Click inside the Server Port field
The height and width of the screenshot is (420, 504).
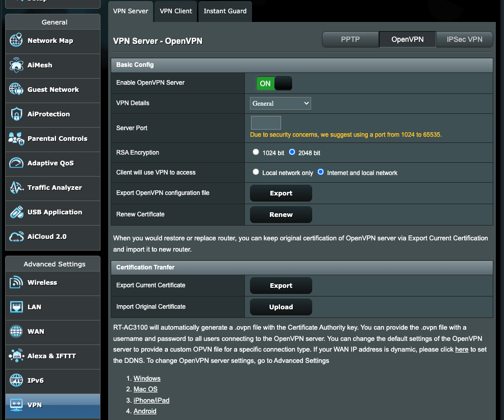tap(265, 122)
